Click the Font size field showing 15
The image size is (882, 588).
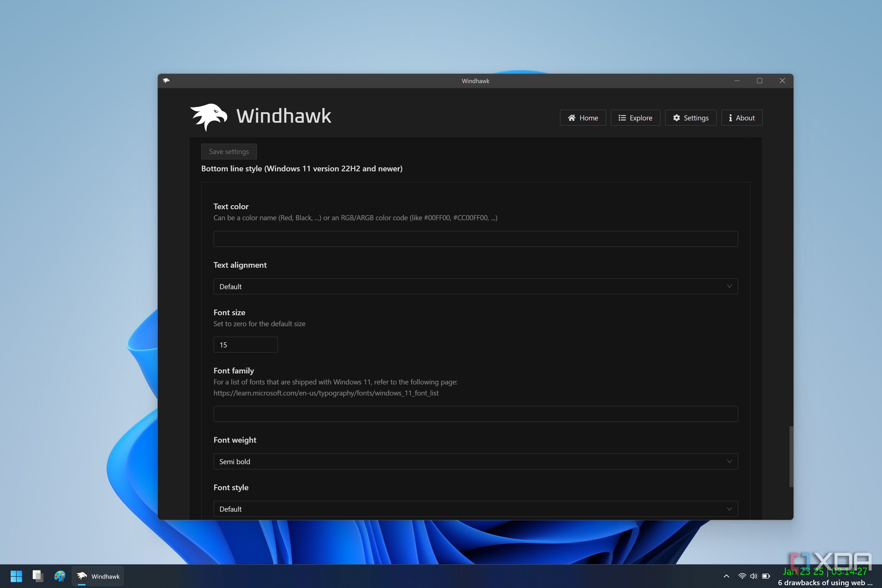(x=246, y=345)
